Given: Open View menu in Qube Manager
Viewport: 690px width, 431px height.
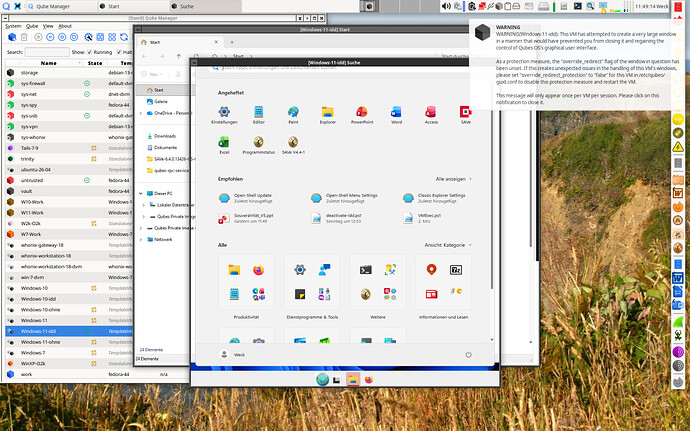Looking at the screenshot, I should click(48, 26).
